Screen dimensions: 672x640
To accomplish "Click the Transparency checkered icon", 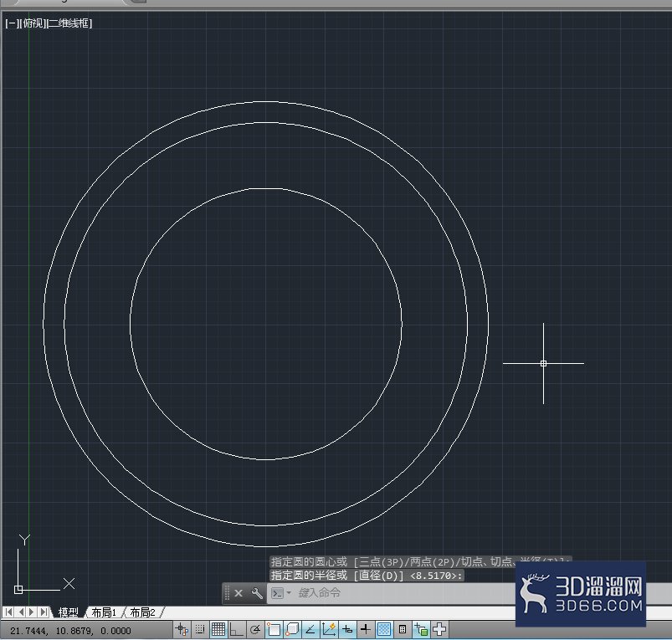I will coord(384,629).
